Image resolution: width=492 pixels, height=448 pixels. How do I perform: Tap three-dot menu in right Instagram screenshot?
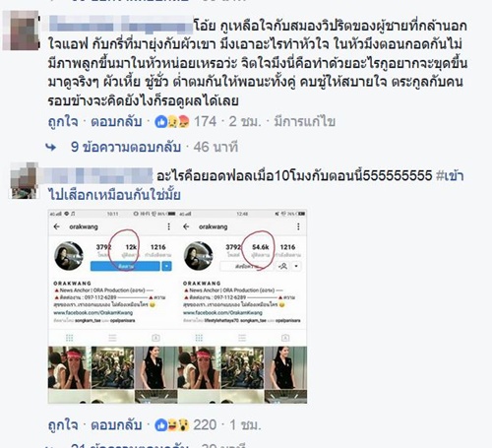tap(298, 226)
